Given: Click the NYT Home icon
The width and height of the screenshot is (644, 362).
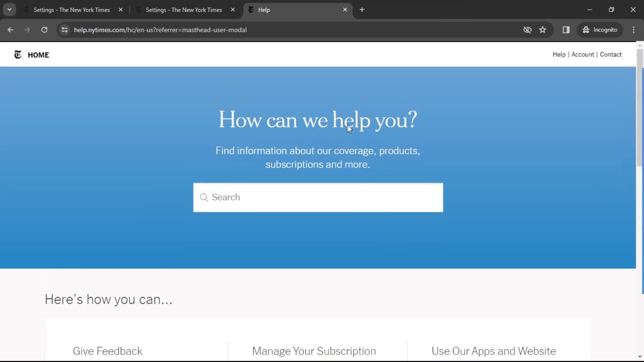Looking at the screenshot, I should pyautogui.click(x=17, y=54).
